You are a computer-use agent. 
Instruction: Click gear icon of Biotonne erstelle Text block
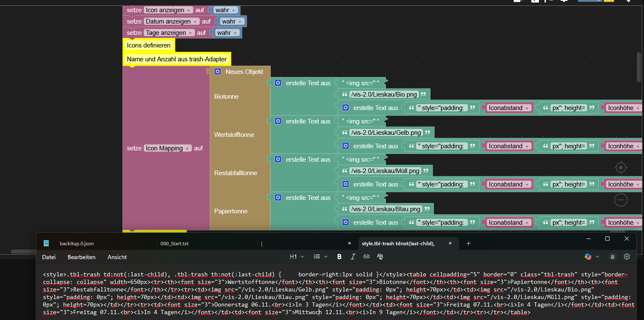[x=278, y=83]
